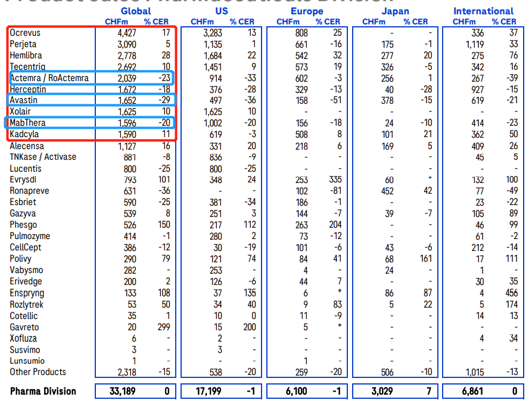532x403 pixels.
Task: Click the Esbriet row label
Action: point(23,202)
